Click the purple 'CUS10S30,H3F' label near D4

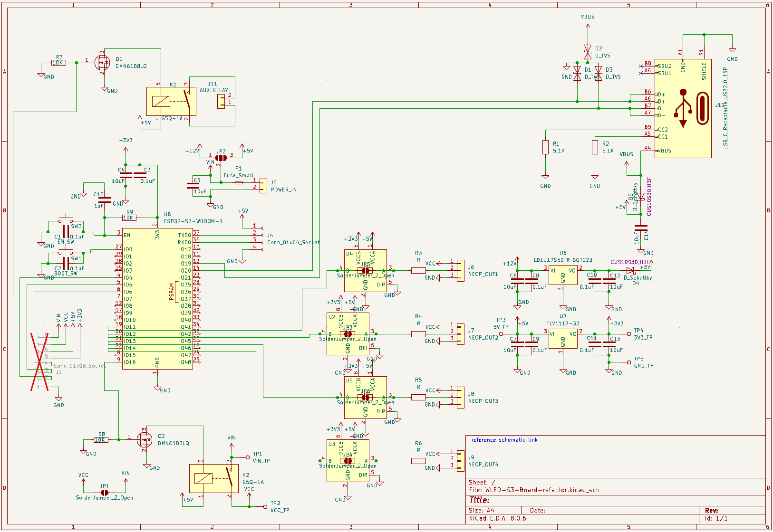pyautogui.click(x=630, y=262)
